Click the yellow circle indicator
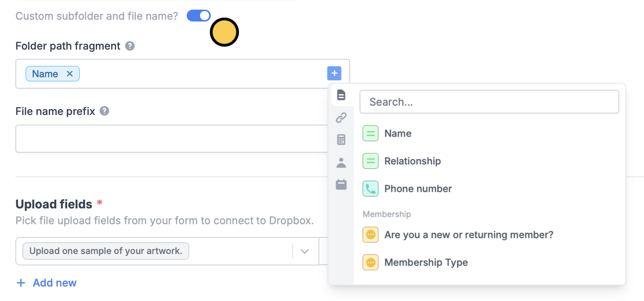Screen dimensions: 644x301 224,32
